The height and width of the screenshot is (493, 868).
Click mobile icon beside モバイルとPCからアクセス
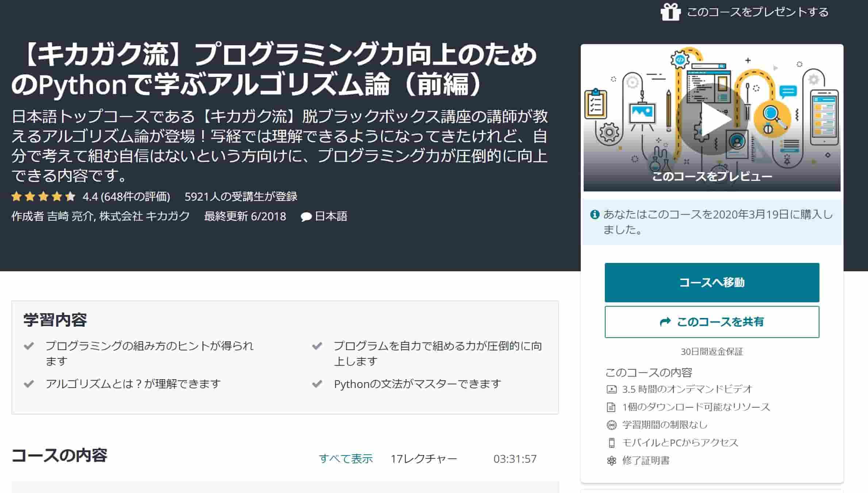coord(611,443)
